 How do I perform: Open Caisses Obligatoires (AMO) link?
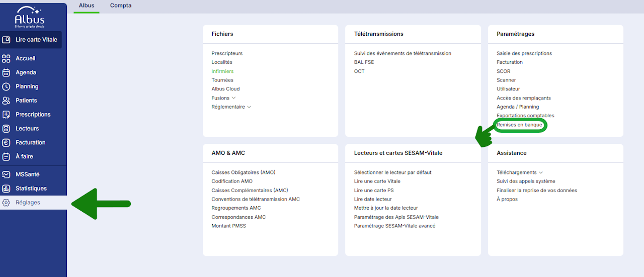point(244,172)
